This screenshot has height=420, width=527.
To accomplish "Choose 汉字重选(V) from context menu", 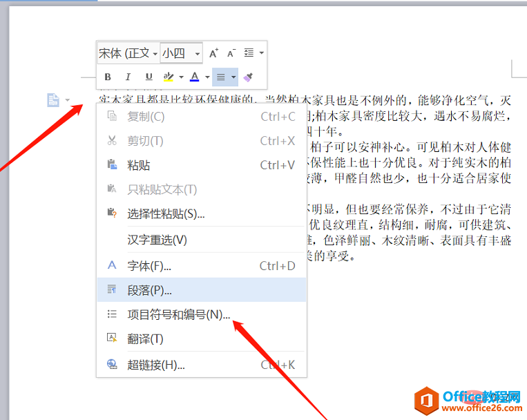I will (x=201, y=240).
